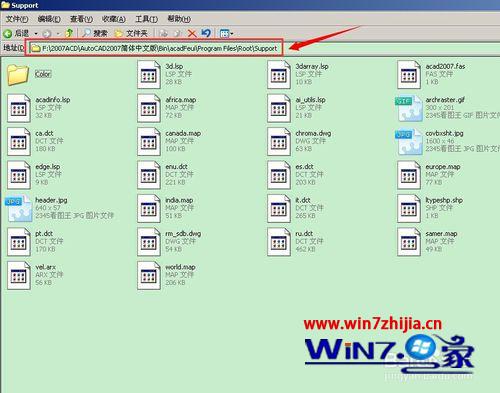Click the ltypeshp.shp file name
This screenshot has height=393, width=500.
tap(444, 200)
